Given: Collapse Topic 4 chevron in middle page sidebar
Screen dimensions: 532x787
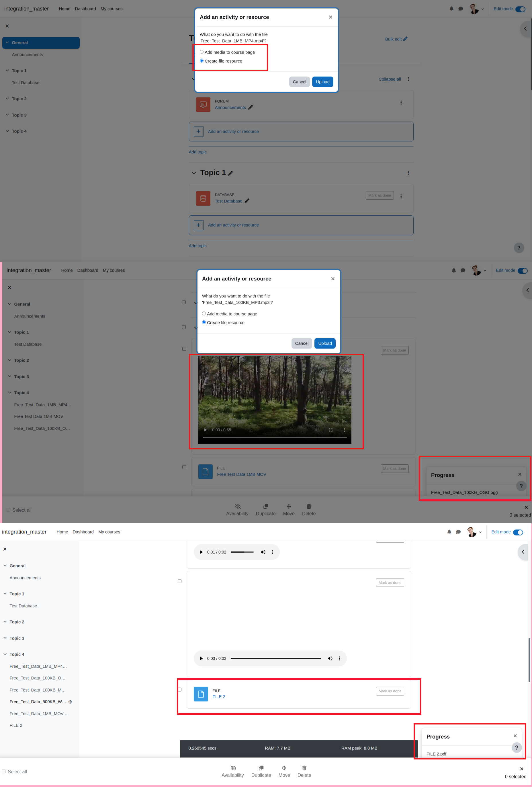Looking at the screenshot, I should pos(10,392).
